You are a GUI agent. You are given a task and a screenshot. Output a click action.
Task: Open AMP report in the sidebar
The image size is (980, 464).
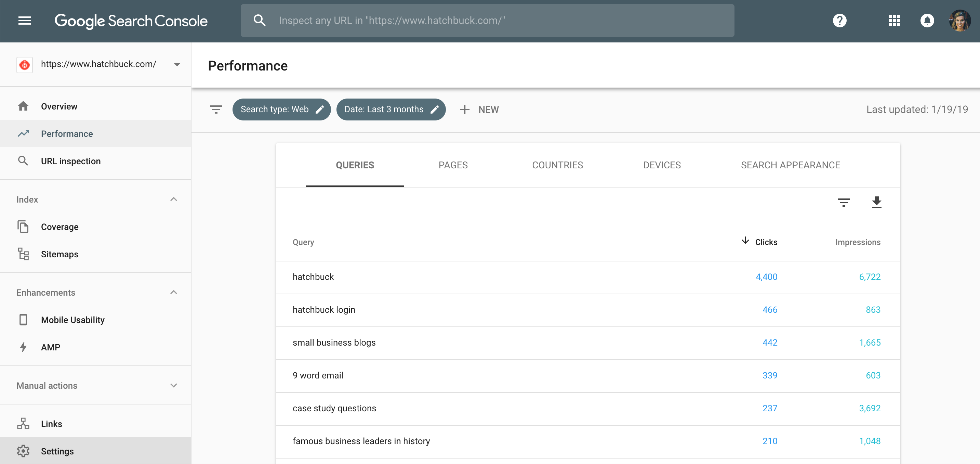tap(95, 347)
